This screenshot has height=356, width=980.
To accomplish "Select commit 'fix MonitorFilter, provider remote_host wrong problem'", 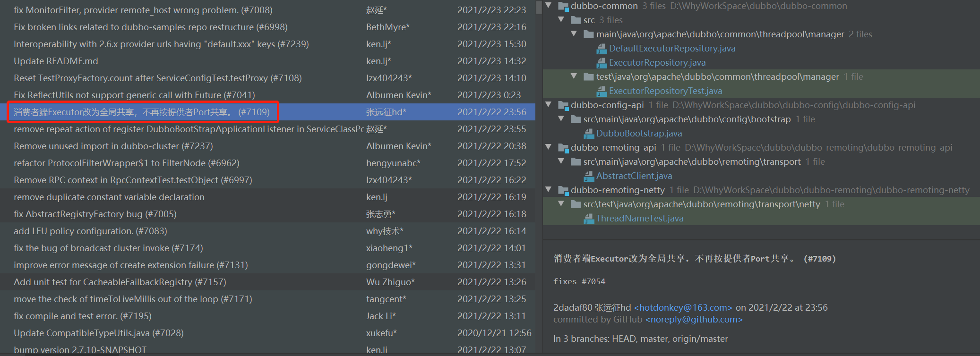I will pyautogui.click(x=267, y=10).
